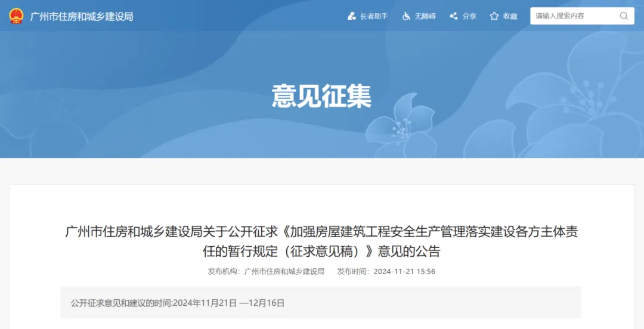Focus the 请输入搜索内容 search box

click(x=572, y=16)
